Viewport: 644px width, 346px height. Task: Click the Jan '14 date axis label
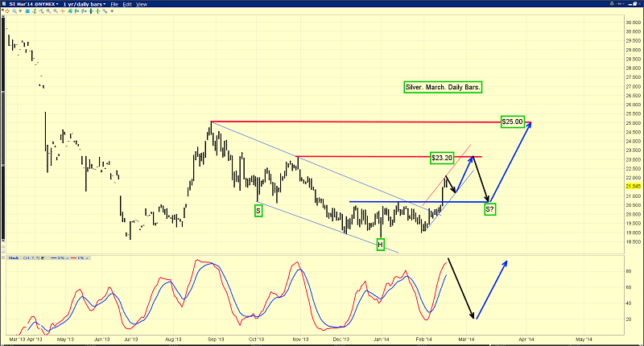381,340
